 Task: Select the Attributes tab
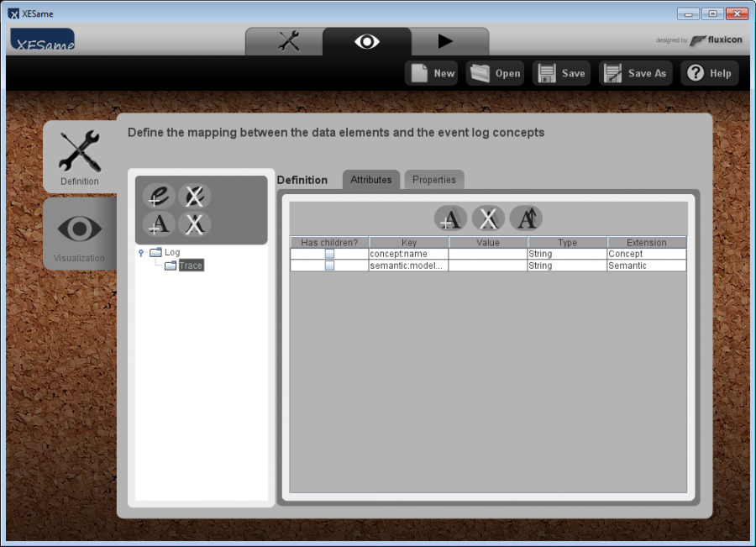(x=370, y=180)
